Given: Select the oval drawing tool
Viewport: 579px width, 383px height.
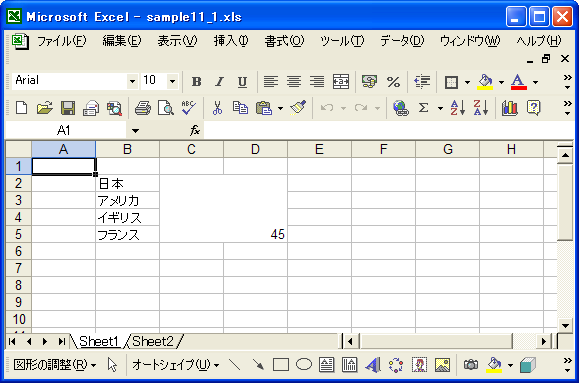Looking at the screenshot, I should (304, 365).
